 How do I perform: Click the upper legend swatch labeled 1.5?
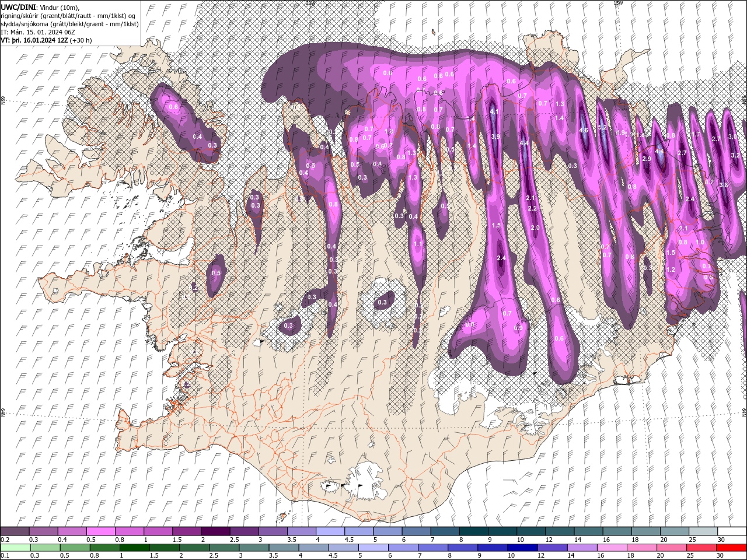tap(186, 531)
